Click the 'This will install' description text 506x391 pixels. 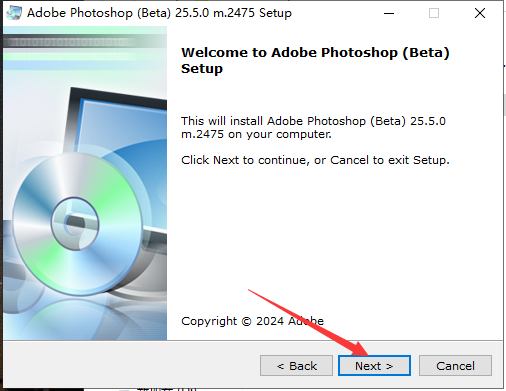coord(313,127)
